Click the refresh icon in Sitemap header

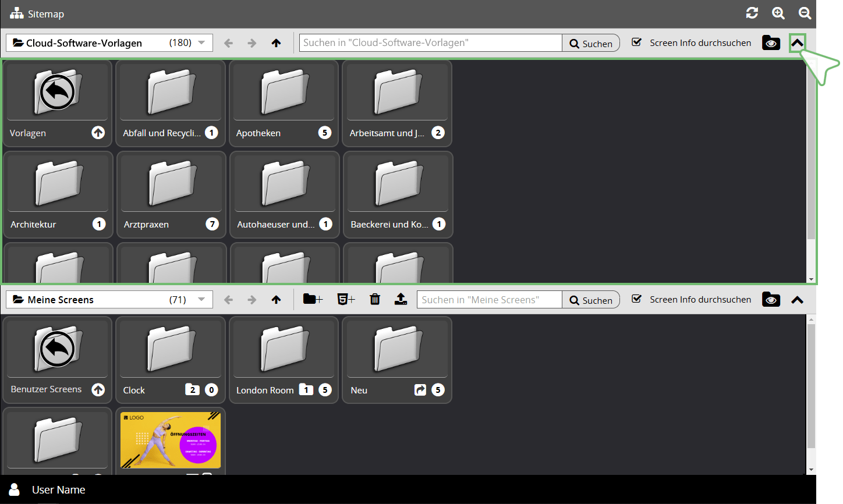[752, 13]
